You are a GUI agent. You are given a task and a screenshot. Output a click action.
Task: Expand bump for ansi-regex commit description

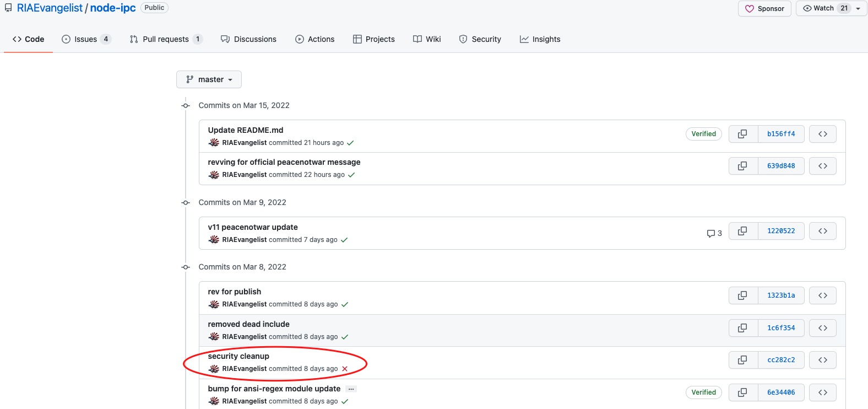click(x=351, y=389)
